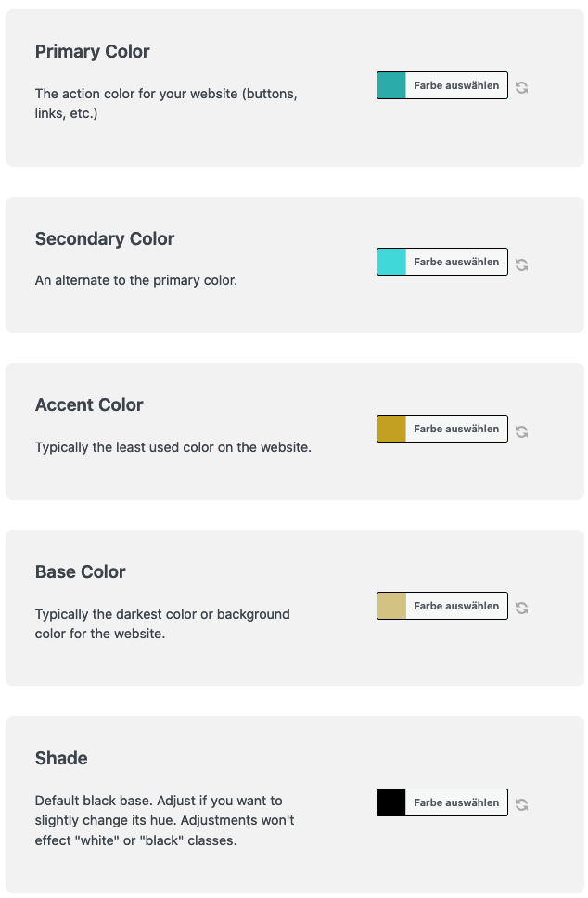Image resolution: width=588 pixels, height=898 pixels.
Task: Reset the Primary Color to default
Action: pos(521,87)
